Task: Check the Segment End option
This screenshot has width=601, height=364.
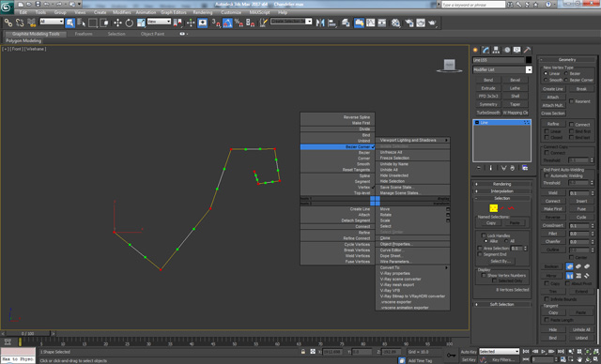Action: 480,254
